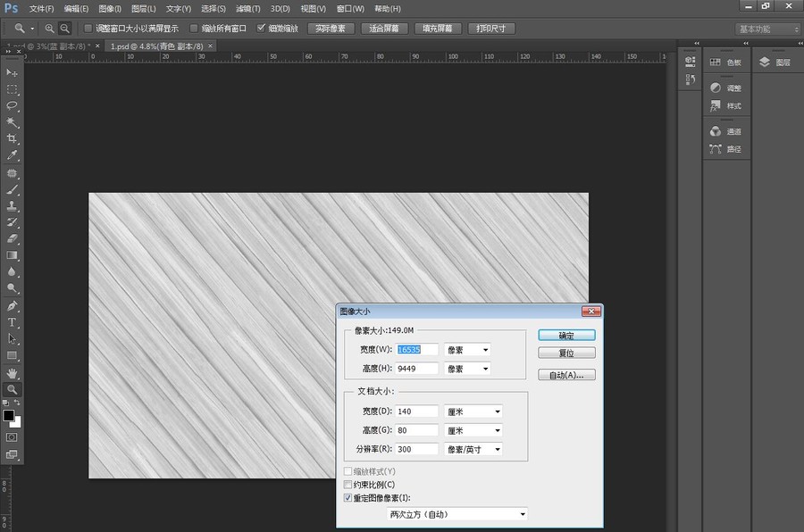Viewport: 804px width, 532px height.
Task: Open the 色板 (Swatches) panel
Action: click(x=726, y=62)
